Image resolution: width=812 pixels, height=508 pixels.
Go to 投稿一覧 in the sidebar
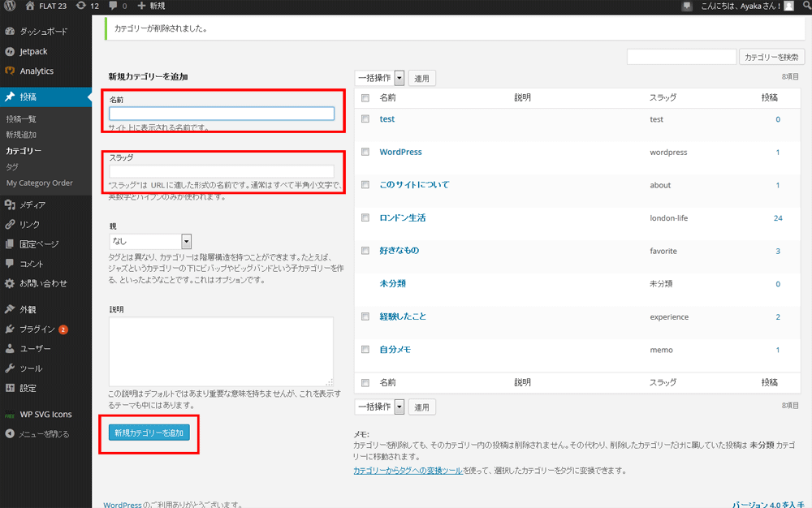21,119
